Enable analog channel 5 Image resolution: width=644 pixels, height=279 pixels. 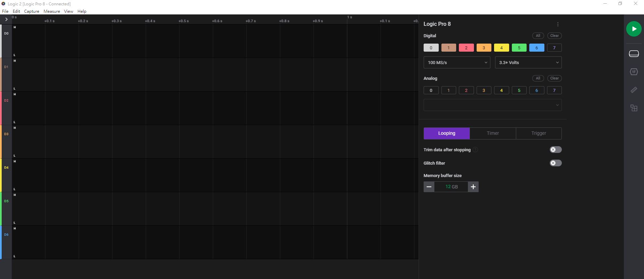519,90
